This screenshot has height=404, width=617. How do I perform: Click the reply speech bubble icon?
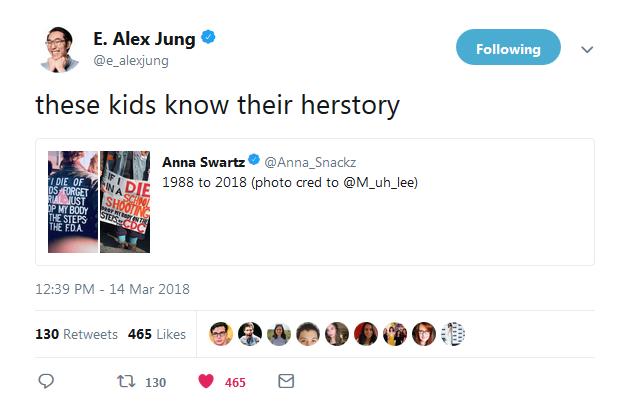[x=46, y=382]
